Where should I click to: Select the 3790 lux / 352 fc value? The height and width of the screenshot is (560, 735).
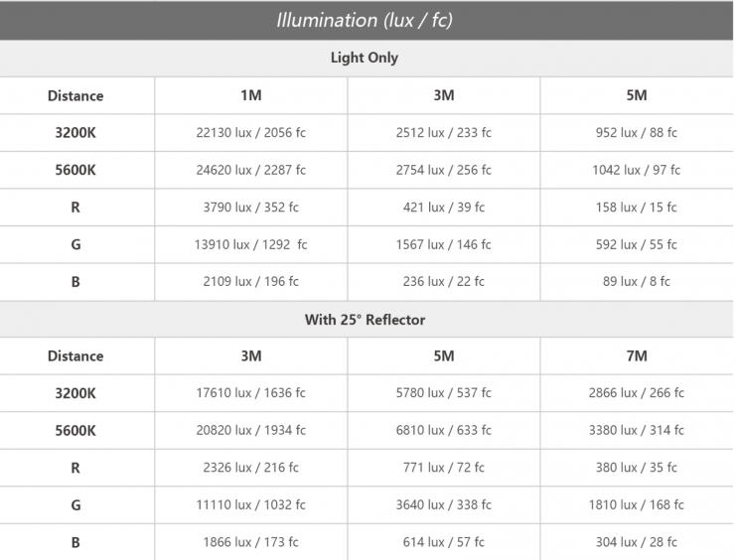[x=251, y=207]
